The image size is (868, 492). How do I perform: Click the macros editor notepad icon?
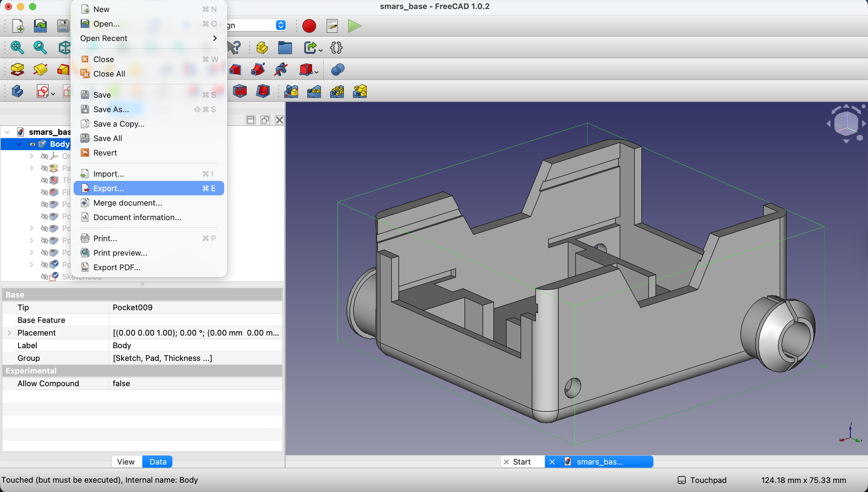[x=332, y=26]
